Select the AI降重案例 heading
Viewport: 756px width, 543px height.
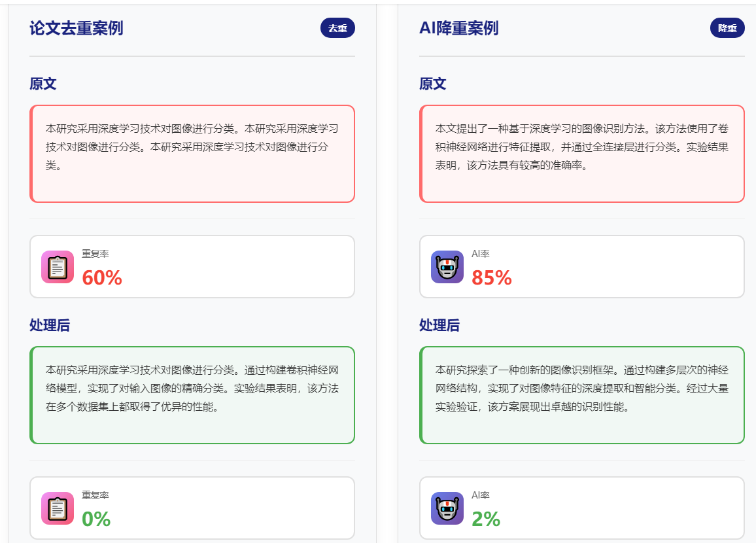[458, 28]
